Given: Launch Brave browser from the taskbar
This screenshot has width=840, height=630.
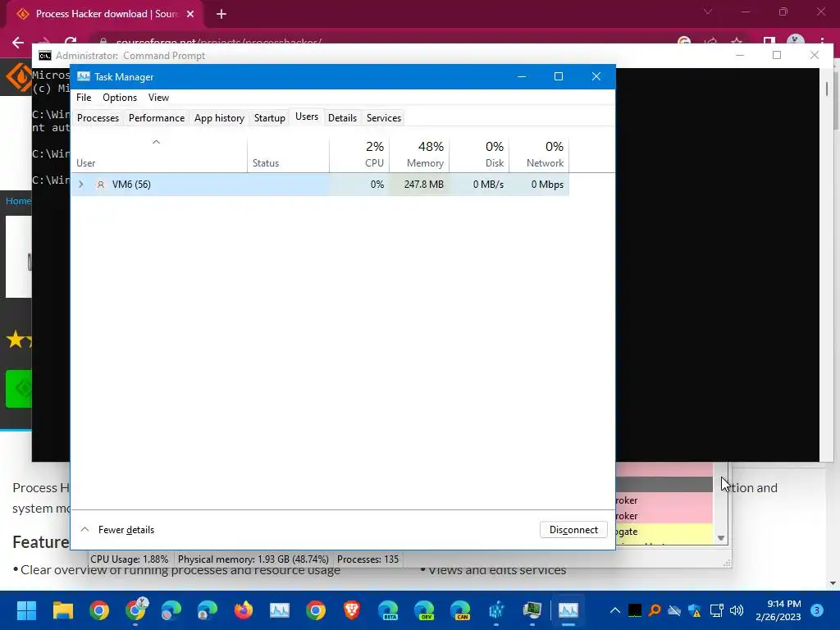Looking at the screenshot, I should [352, 610].
